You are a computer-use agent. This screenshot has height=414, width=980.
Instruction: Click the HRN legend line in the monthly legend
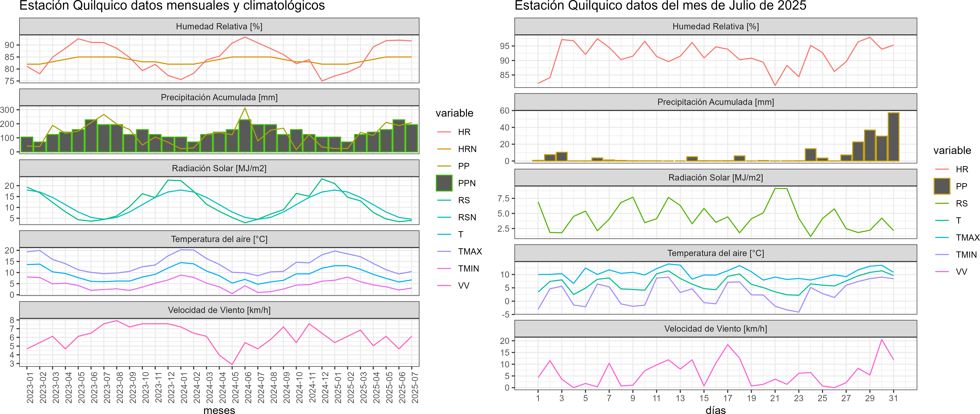pyautogui.click(x=444, y=149)
